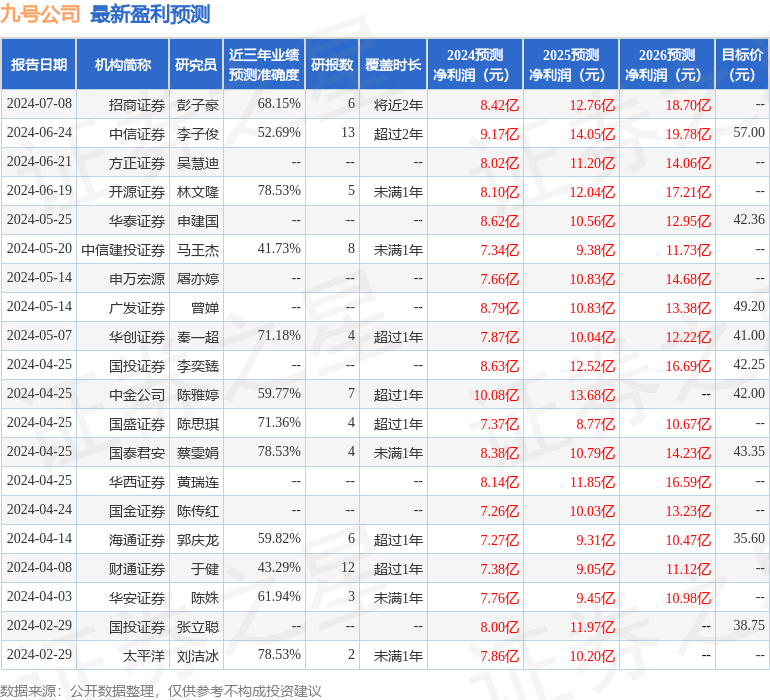This screenshot has height=700, width=770.
Task: Click analyst name 林文隆
Action: point(198,192)
